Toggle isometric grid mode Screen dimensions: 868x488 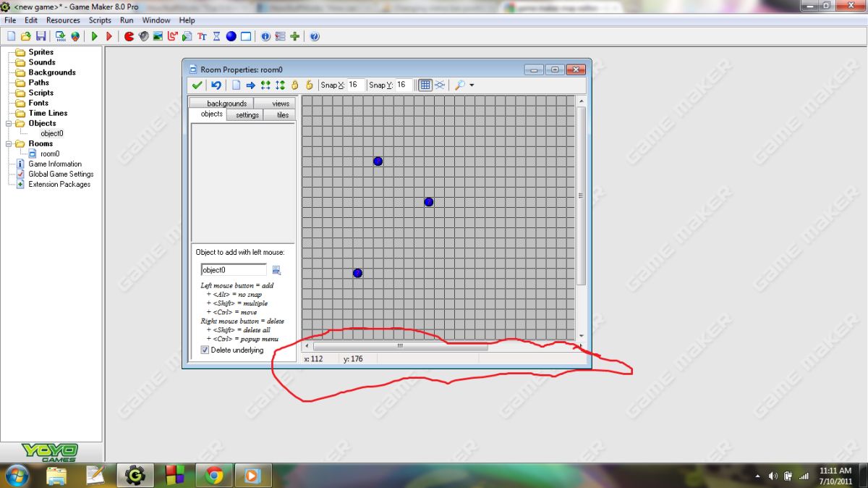(440, 85)
